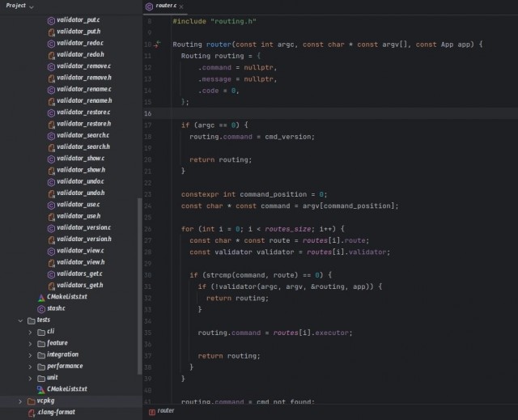
Task: Click the src CMakeLists.txt CMake icon
Action: [41, 298]
